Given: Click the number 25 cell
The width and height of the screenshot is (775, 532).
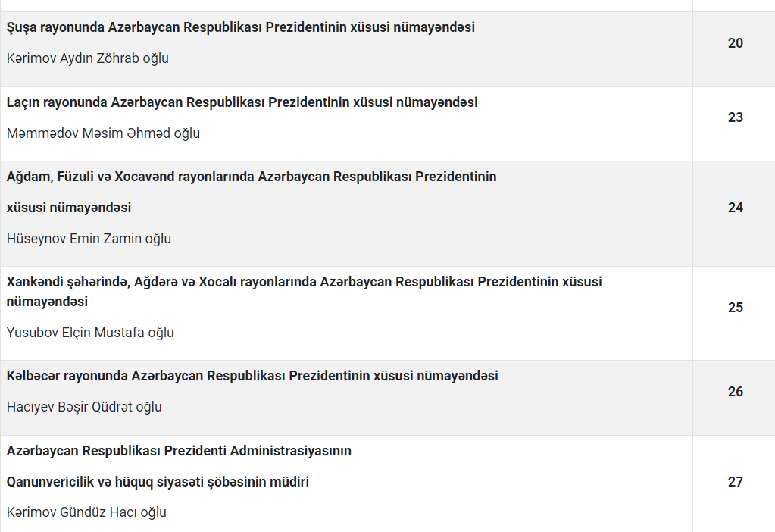Looking at the screenshot, I should (735, 308).
